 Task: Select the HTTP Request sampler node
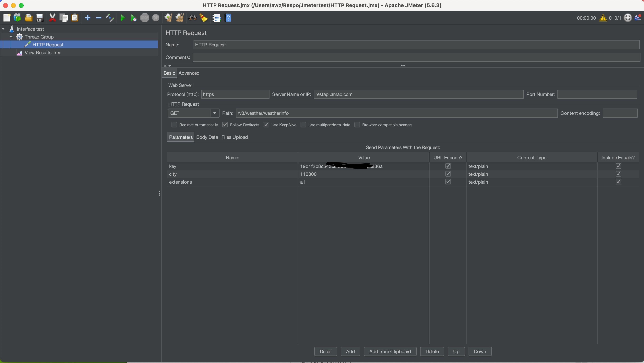click(48, 45)
